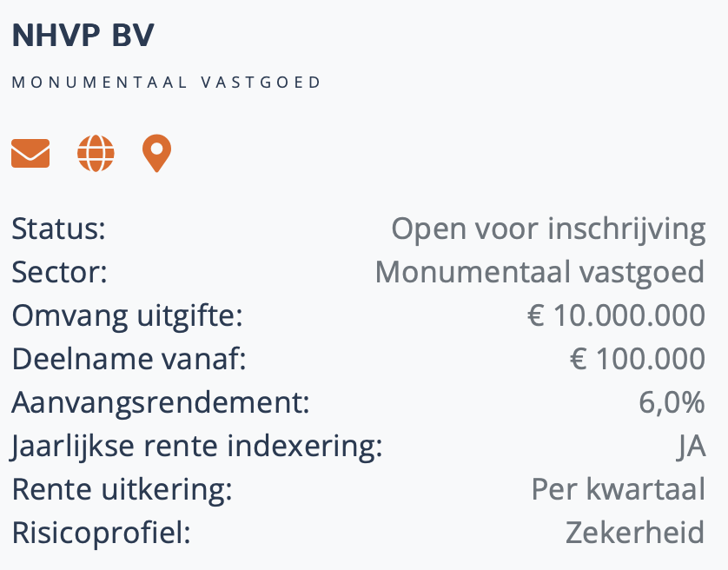Image resolution: width=728 pixels, height=570 pixels.
Task: Click the Deelname vanaf label
Action: (x=129, y=359)
